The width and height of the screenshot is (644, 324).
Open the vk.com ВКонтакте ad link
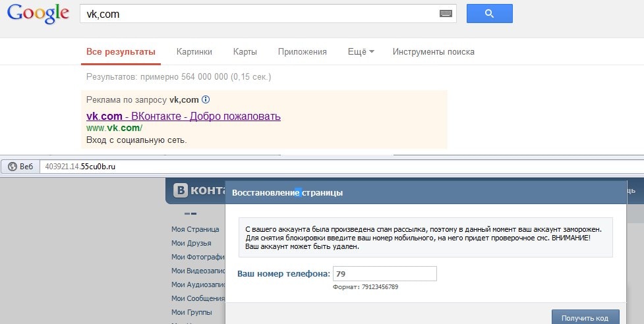183,117
